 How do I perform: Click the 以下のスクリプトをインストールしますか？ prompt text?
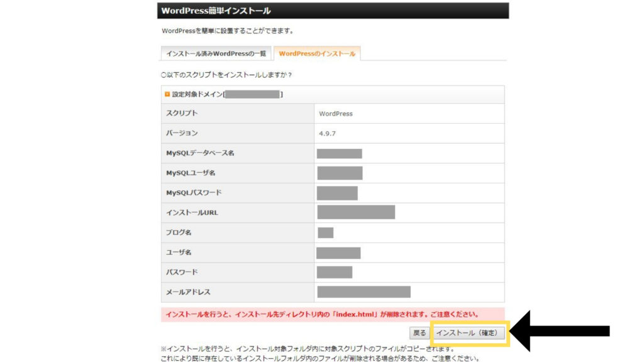point(226,75)
